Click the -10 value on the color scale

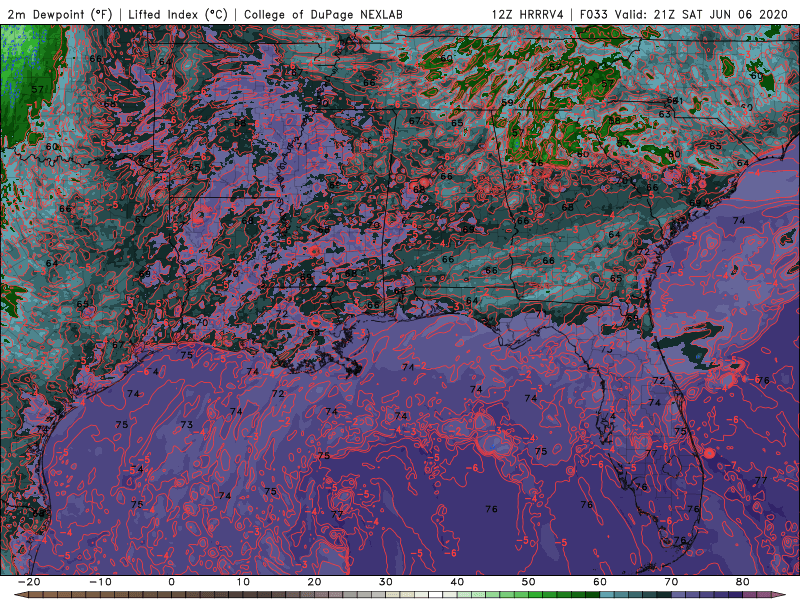point(100,582)
